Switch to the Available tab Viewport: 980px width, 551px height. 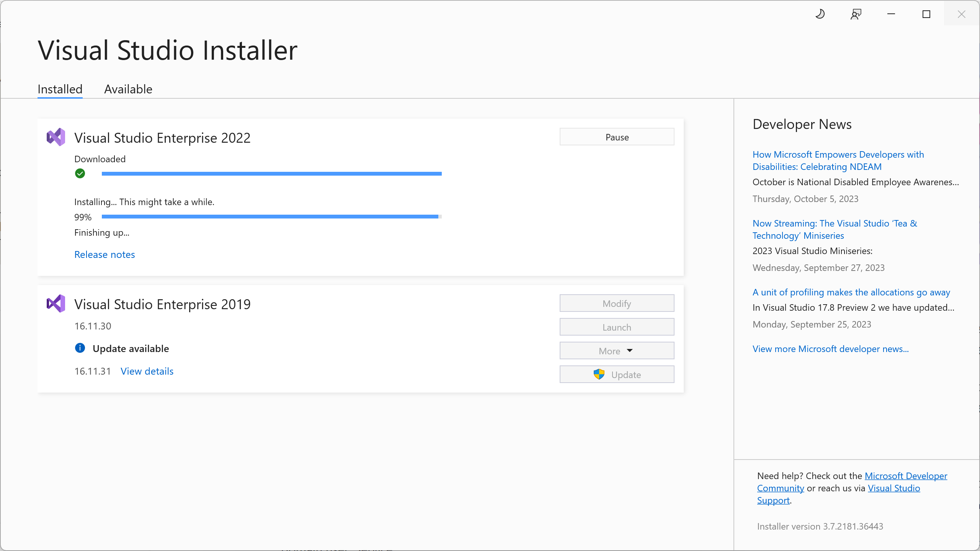128,89
